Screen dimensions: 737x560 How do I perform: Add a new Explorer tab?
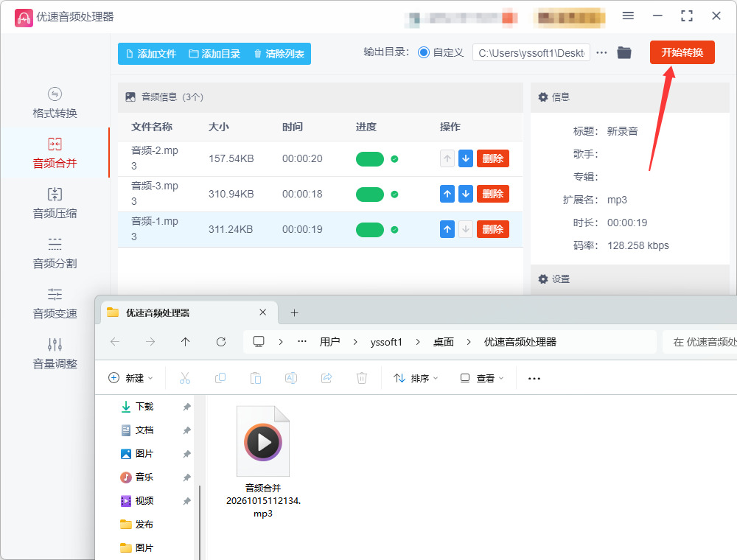click(x=294, y=313)
